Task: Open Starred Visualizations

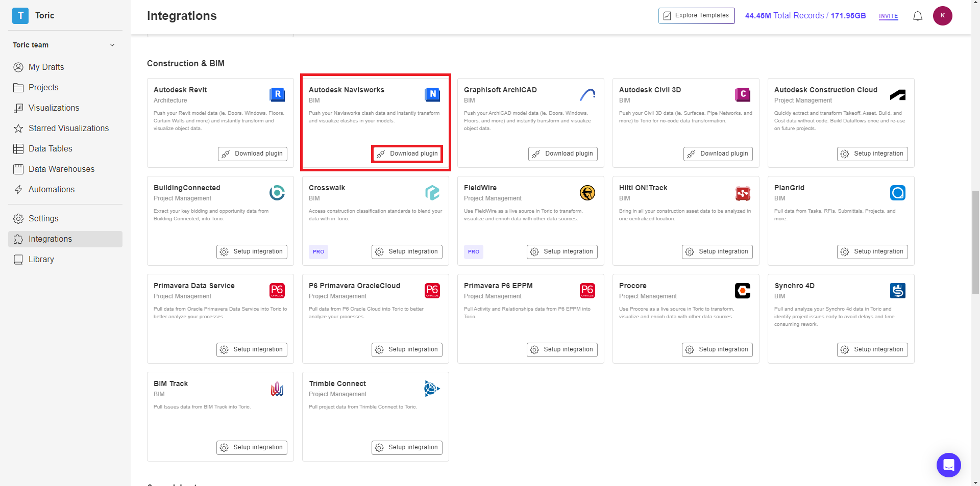Action: [x=65, y=128]
